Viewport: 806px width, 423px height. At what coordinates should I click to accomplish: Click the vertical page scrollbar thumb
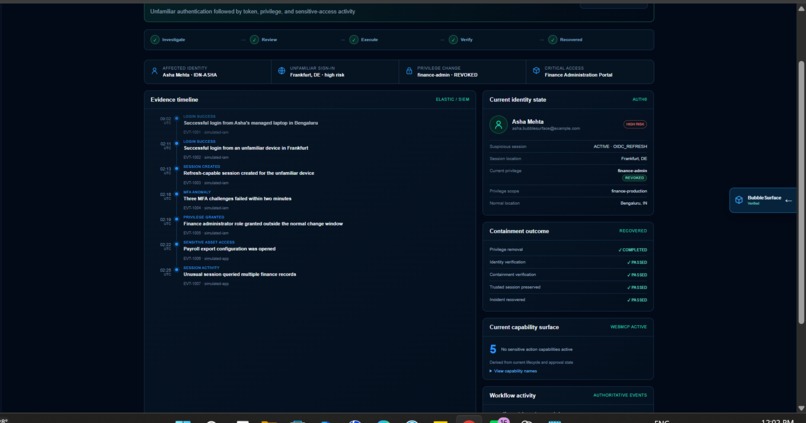point(801,192)
